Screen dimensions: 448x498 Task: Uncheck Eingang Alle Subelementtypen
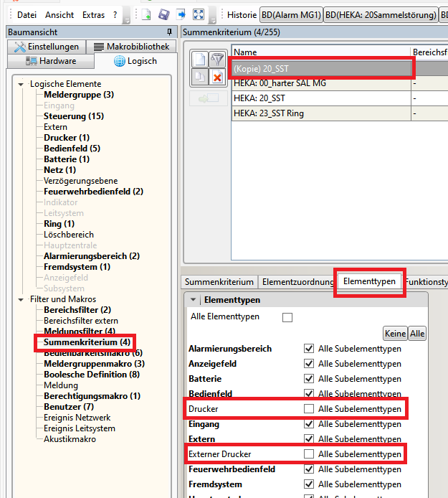[309, 424]
